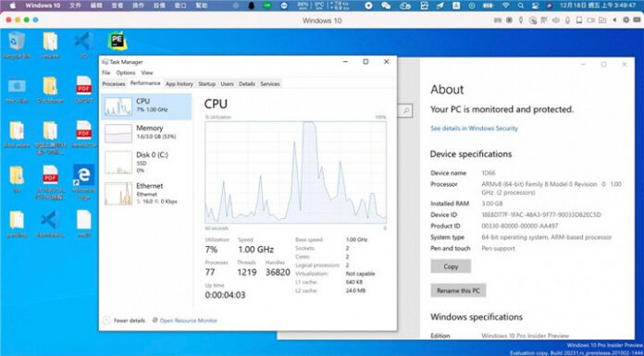Screen dimensions: 644x356
Task: Click the Copy button under Device specifications
Action: [451, 266]
